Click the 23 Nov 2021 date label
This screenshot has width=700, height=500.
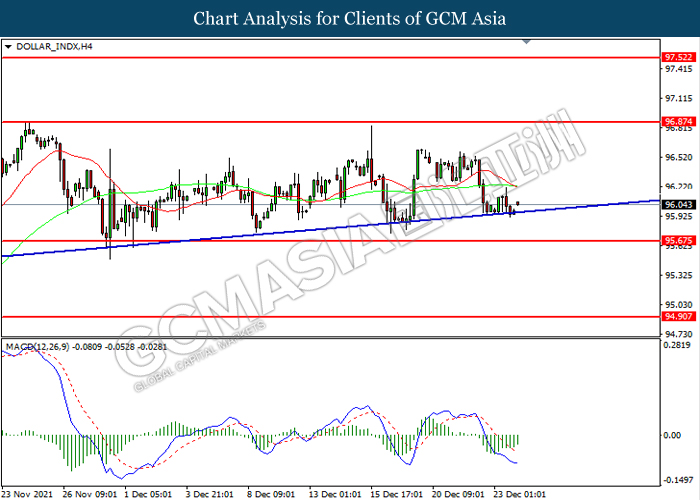27,494
